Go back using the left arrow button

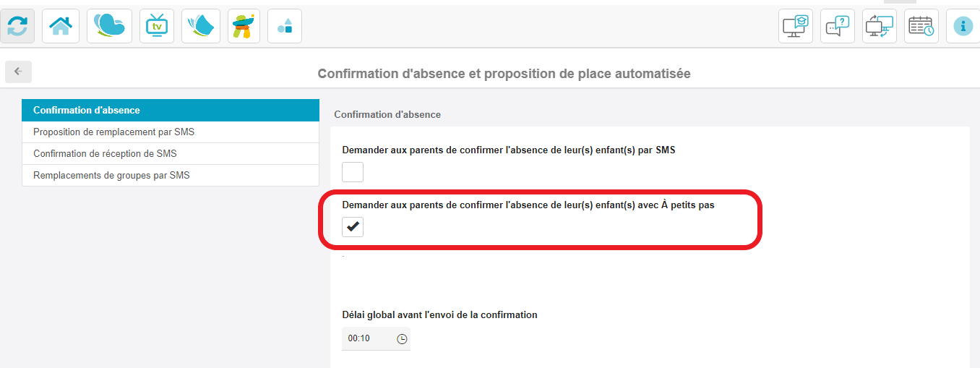tap(18, 72)
